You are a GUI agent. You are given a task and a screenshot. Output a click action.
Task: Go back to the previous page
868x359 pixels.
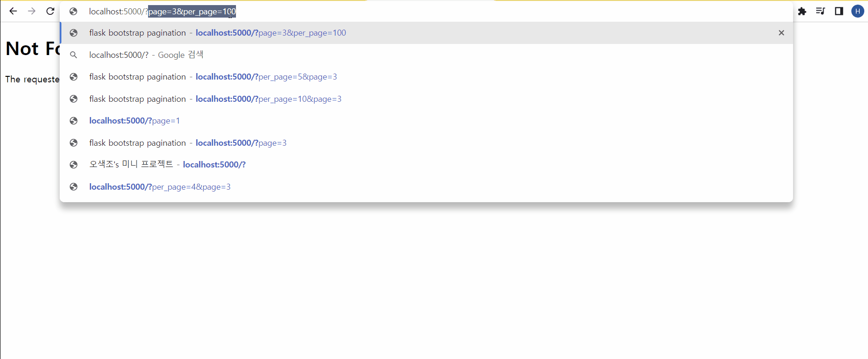coord(13,11)
